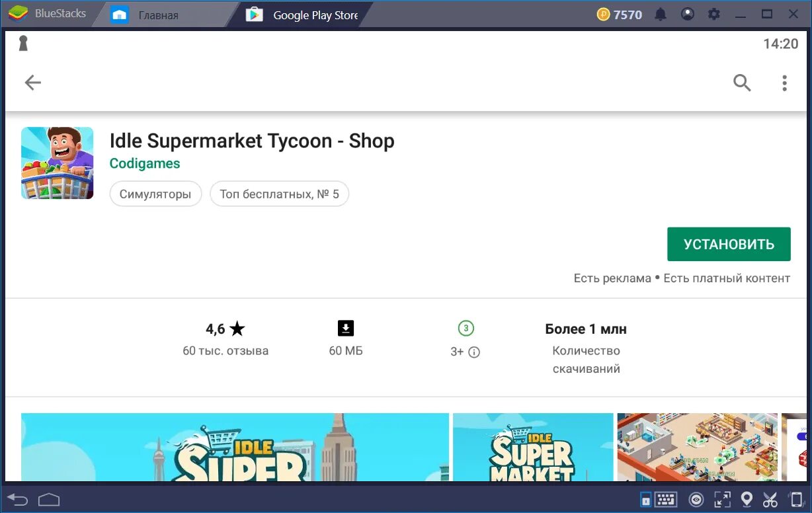Click the УСТАНОВИТЬ install button

click(729, 244)
